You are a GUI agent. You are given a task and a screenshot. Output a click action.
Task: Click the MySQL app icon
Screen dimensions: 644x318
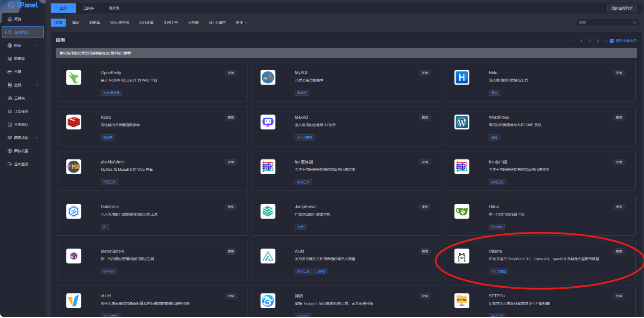click(268, 77)
